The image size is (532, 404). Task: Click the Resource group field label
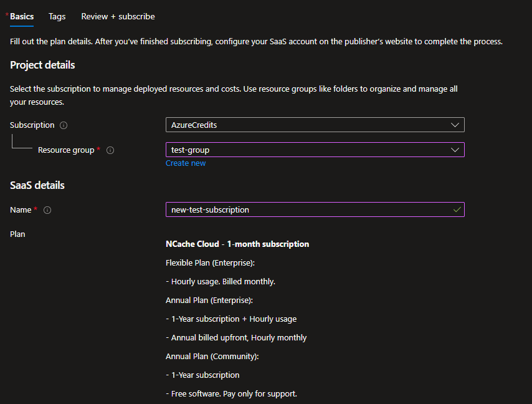click(x=65, y=150)
